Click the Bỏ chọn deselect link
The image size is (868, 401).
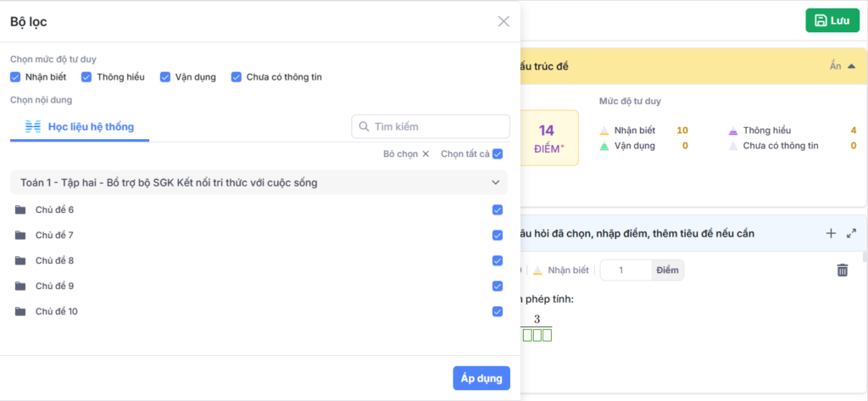coord(406,154)
